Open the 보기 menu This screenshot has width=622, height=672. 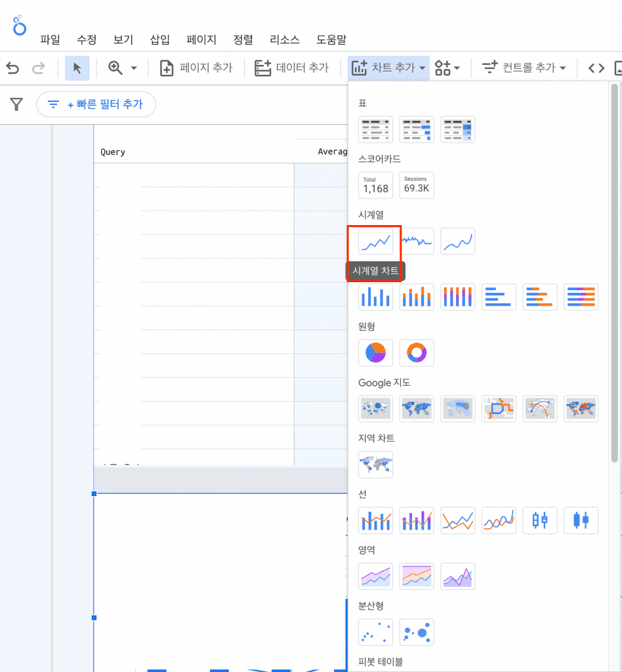[x=123, y=40]
